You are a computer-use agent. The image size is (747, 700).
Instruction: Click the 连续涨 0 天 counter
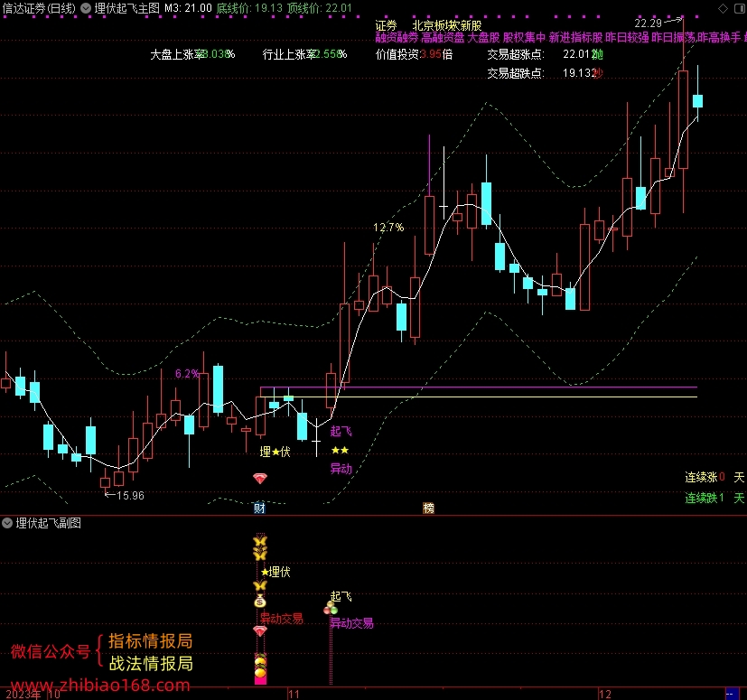point(714,477)
